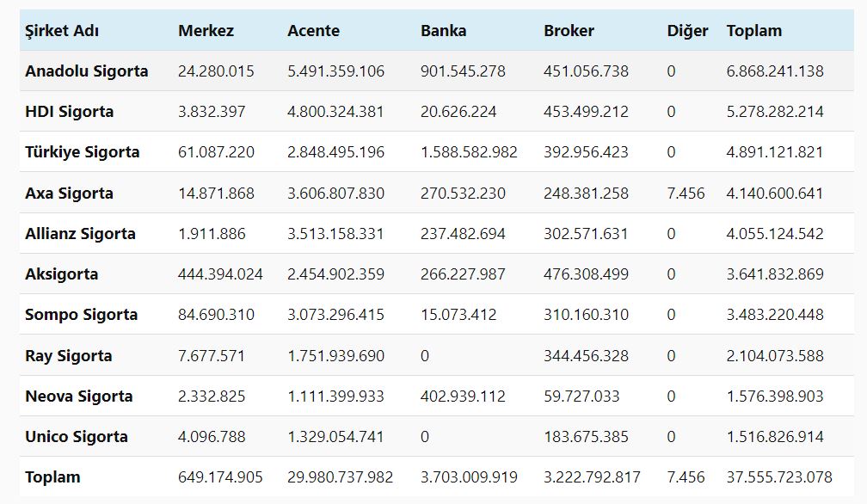This screenshot has width=867, height=504.
Task: Select the Sompo Sigorta company name
Action: pos(81,315)
